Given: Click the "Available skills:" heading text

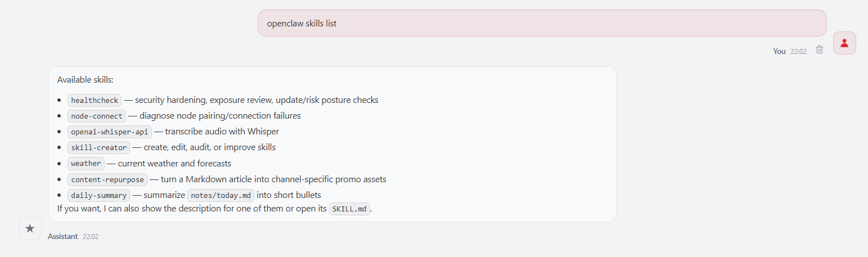Looking at the screenshot, I should (85, 80).
